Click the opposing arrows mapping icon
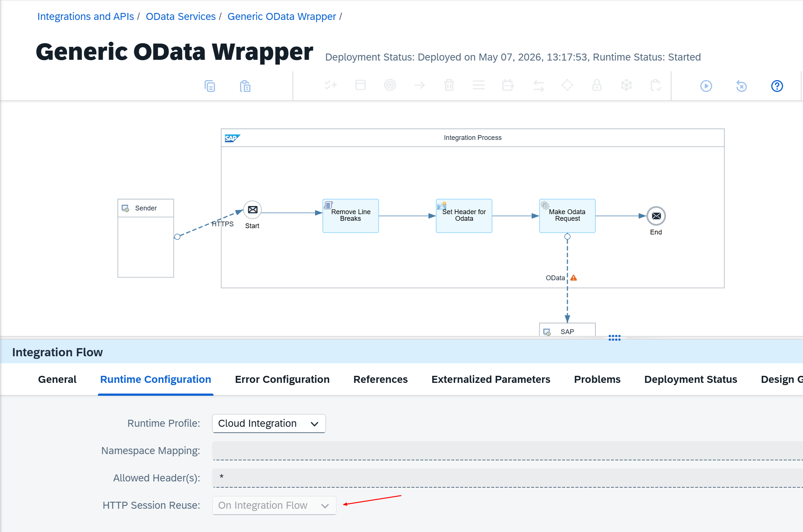The image size is (803, 532). 539,86
